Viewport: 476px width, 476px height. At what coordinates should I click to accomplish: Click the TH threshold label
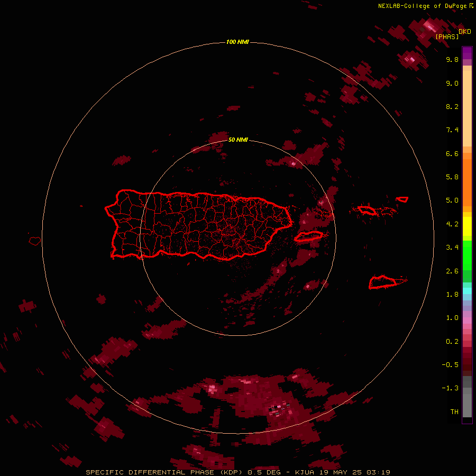[454, 412]
